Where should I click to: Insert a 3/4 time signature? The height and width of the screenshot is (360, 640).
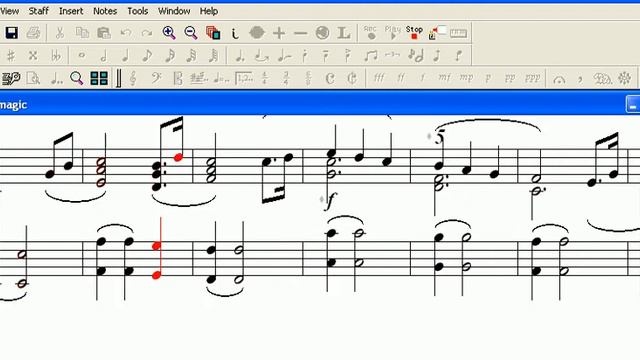tap(287, 78)
